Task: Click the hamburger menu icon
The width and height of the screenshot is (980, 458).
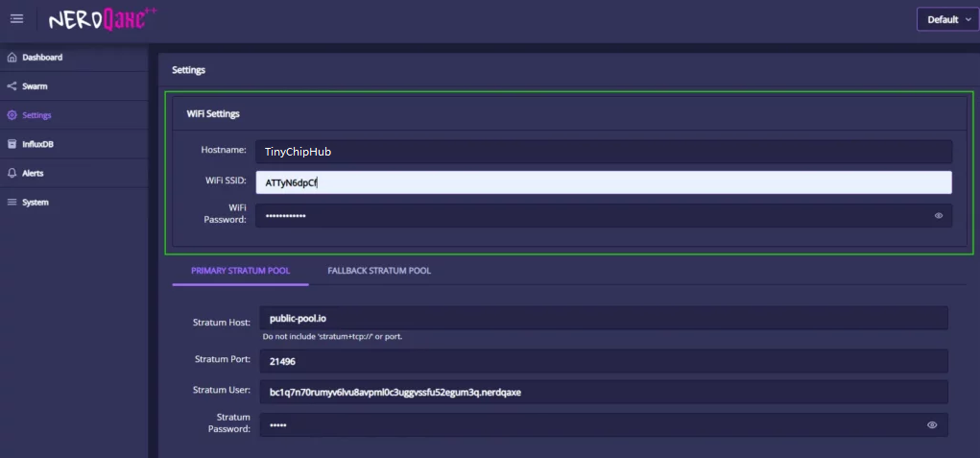Action: click(x=16, y=19)
